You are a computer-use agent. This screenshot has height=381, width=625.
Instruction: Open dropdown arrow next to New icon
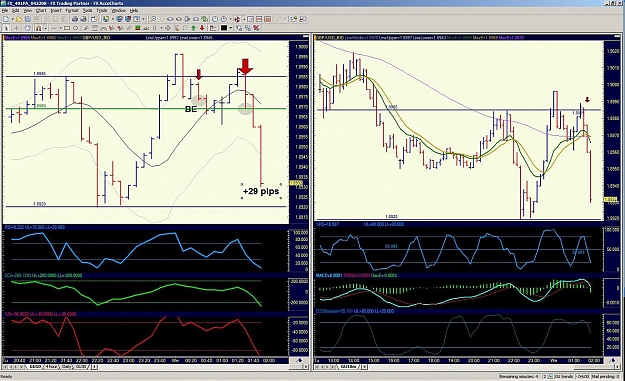coord(12,19)
